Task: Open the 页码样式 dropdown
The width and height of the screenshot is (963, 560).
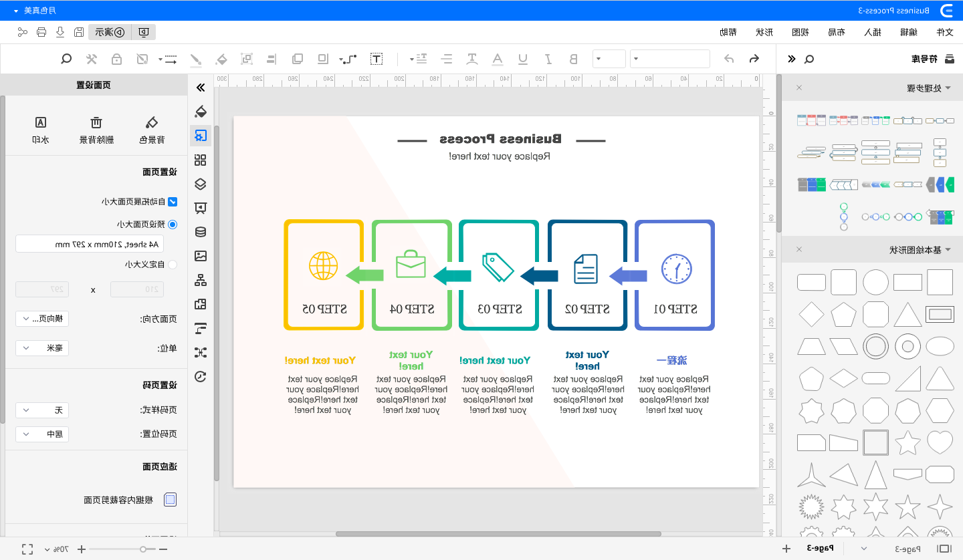Action: (42, 410)
